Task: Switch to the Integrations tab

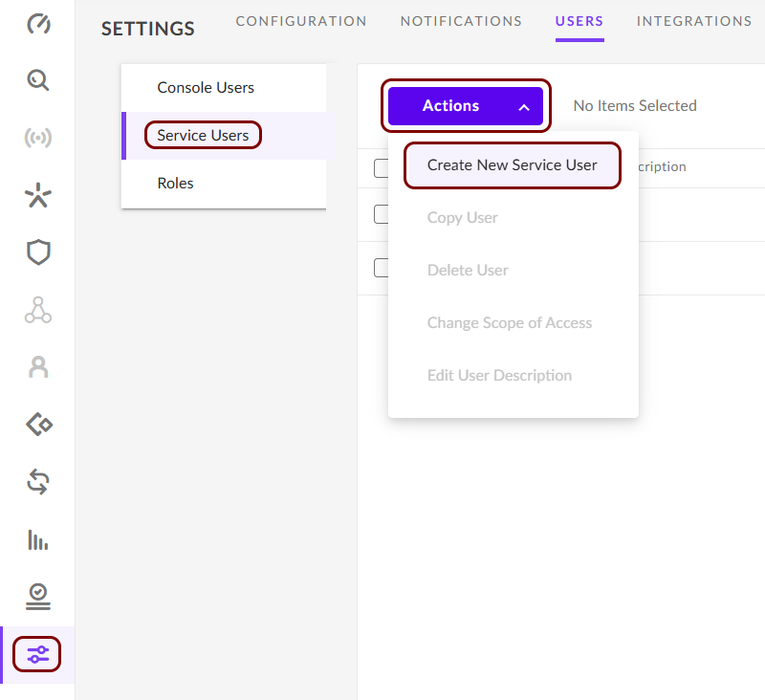Action: click(x=694, y=21)
